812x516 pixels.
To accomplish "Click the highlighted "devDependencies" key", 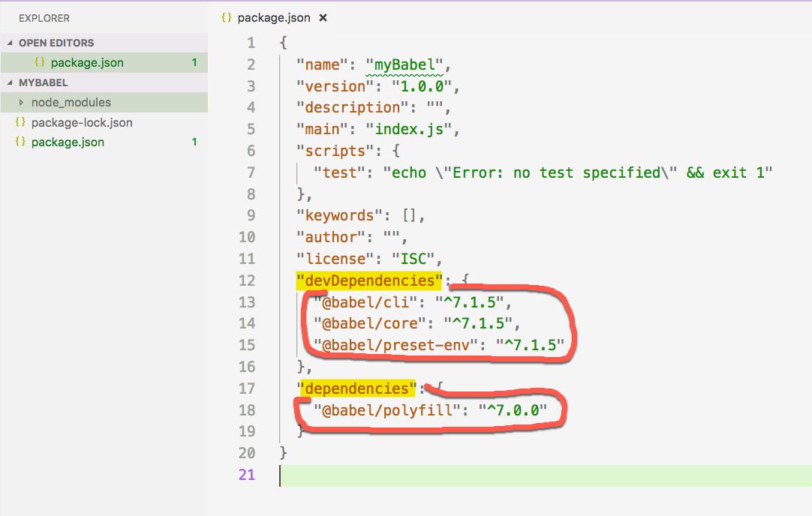I will click(369, 280).
